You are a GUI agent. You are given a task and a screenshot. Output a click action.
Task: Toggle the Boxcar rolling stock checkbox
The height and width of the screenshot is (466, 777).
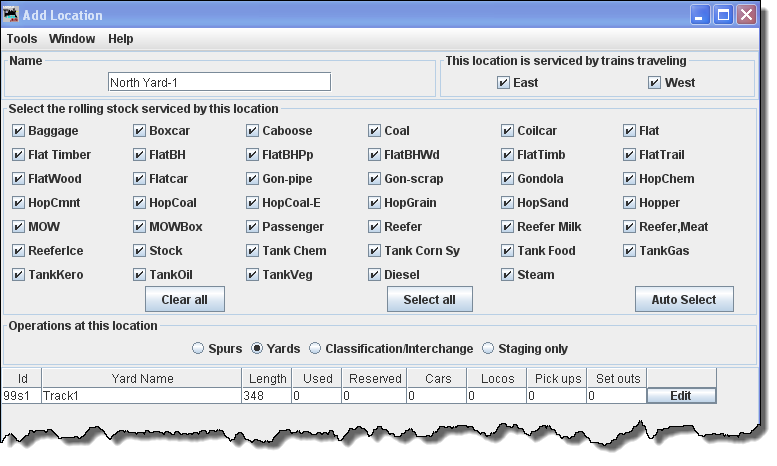click(x=140, y=131)
